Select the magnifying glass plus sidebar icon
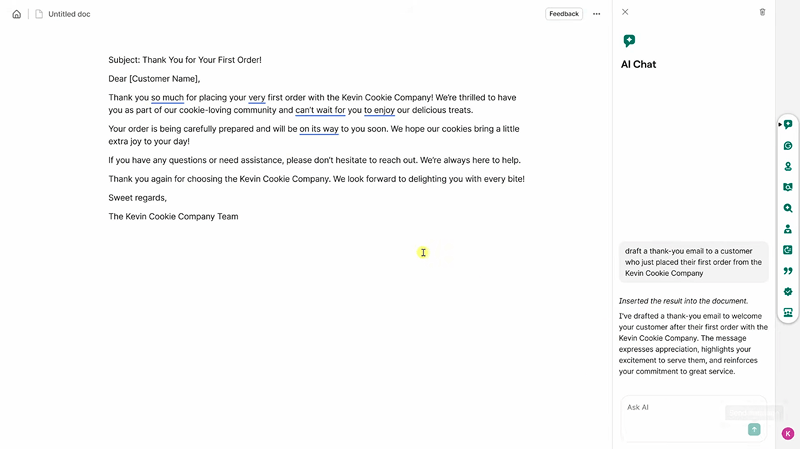 pos(788,208)
